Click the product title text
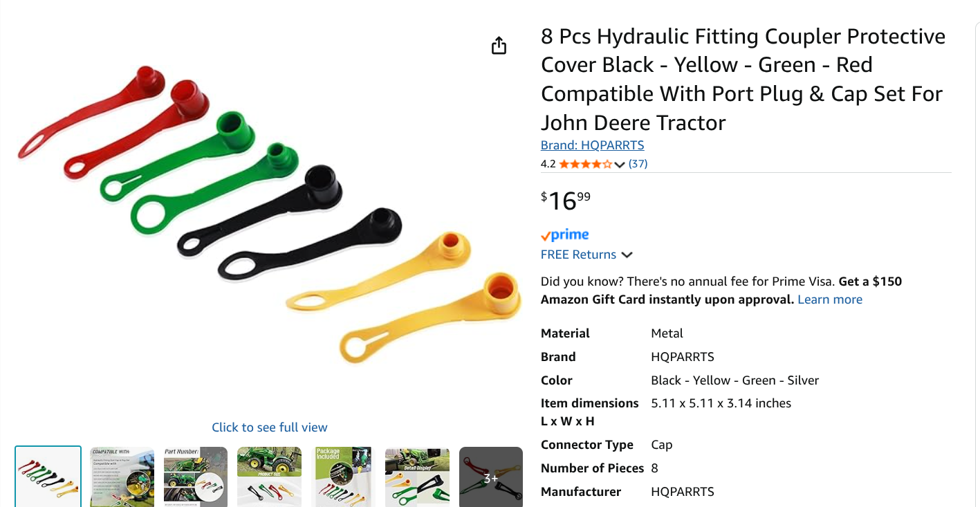 click(743, 80)
